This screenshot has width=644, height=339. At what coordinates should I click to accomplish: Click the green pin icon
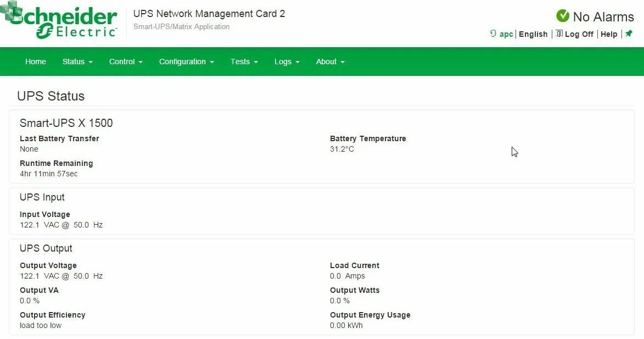click(629, 34)
